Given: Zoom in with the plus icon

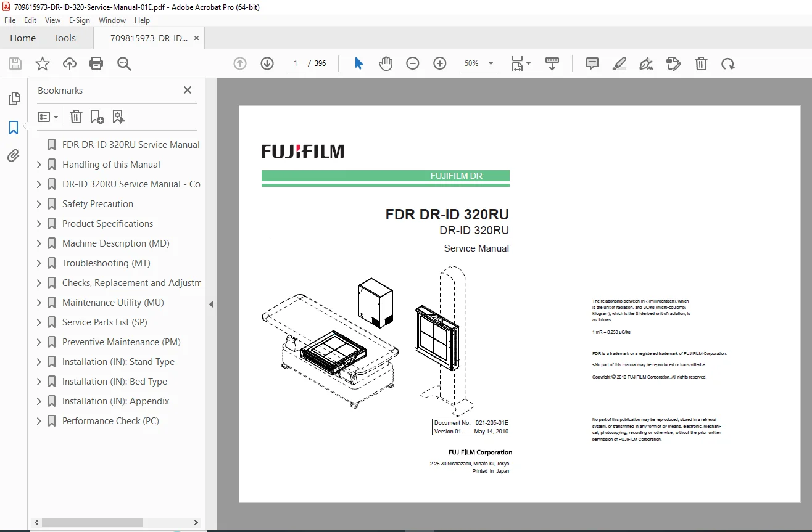Looking at the screenshot, I should tap(440, 63).
